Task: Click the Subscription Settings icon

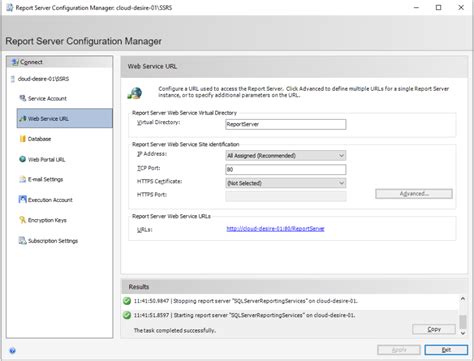Action: [22, 240]
